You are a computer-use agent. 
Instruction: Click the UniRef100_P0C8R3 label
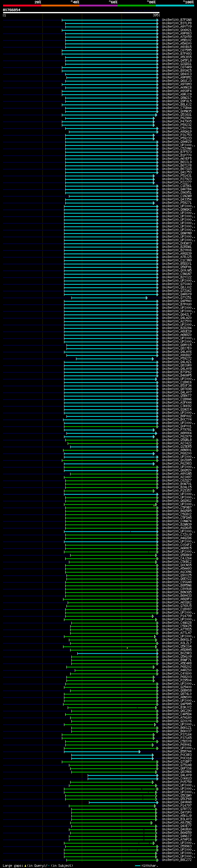pyautogui.click(x=177, y=754)
